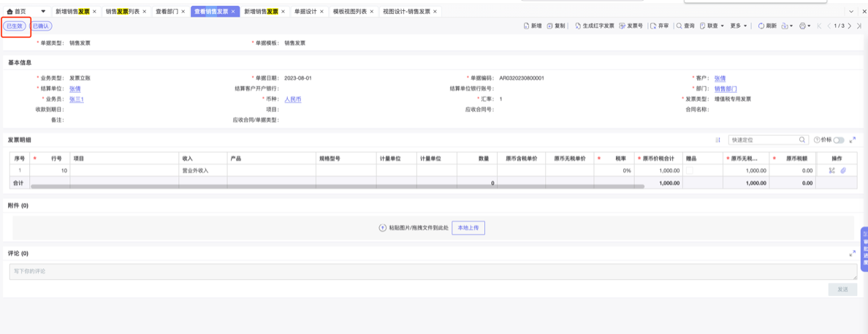Check the 赠品 checkbox in row 1
Screen dimensions: 868x334
click(690, 170)
